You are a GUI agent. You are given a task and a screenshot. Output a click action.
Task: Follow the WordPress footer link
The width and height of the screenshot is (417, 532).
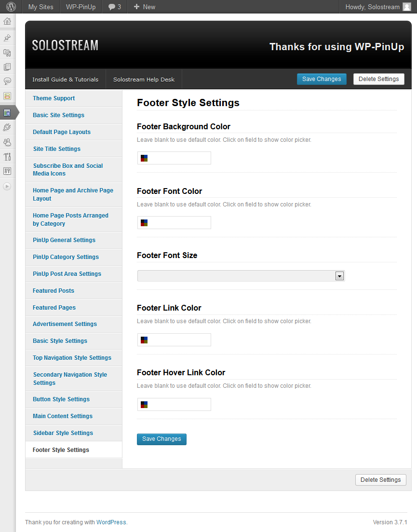(111, 522)
